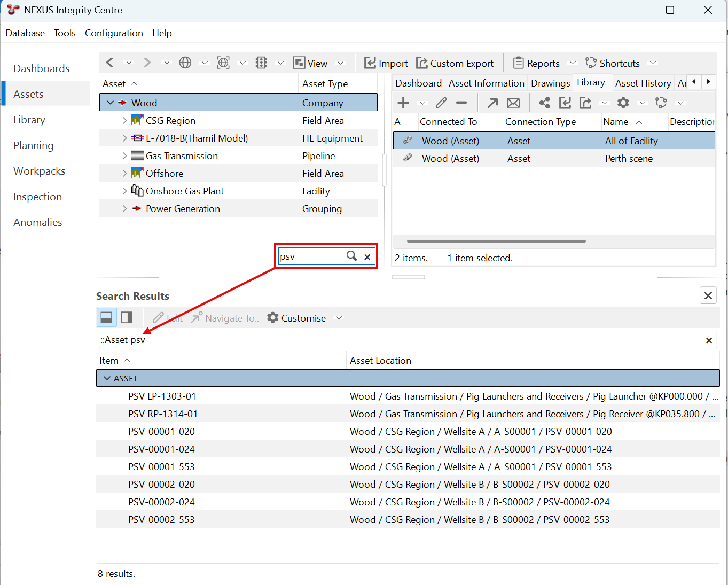The height and width of the screenshot is (585, 728).
Task: Add a new library connection with plus icon
Action: (403, 103)
